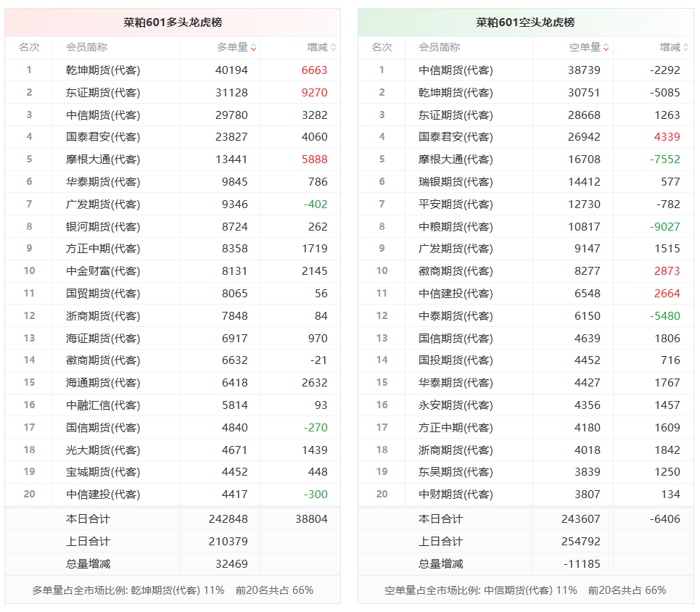Image resolution: width=700 pixels, height=612 pixels.
Task: Select 东吴期货(代客) in short ranking
Action: click(x=456, y=472)
